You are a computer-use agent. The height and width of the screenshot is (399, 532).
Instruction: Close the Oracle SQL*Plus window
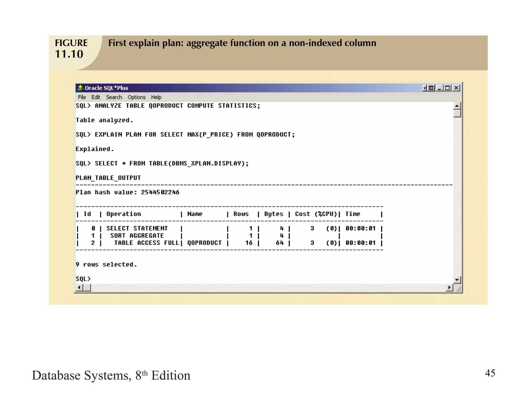tap(456, 88)
